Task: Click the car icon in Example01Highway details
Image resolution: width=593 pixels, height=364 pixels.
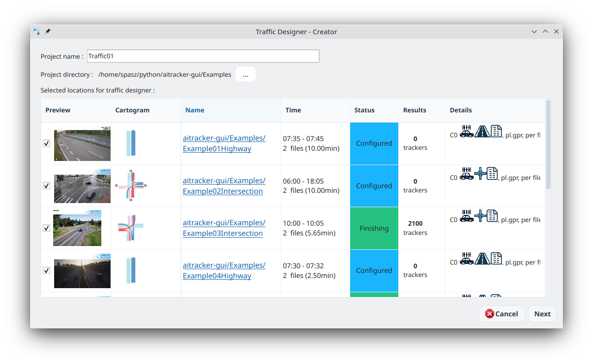Action: pyautogui.click(x=466, y=131)
